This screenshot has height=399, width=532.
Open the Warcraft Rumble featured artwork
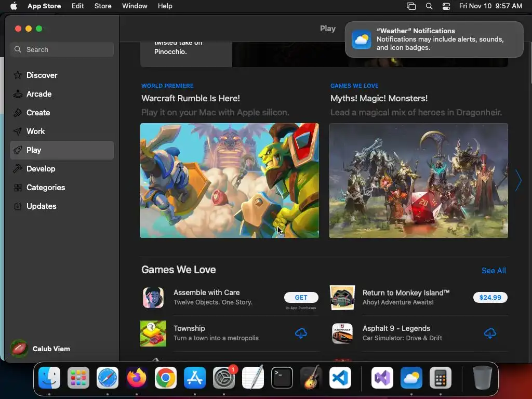(x=229, y=180)
